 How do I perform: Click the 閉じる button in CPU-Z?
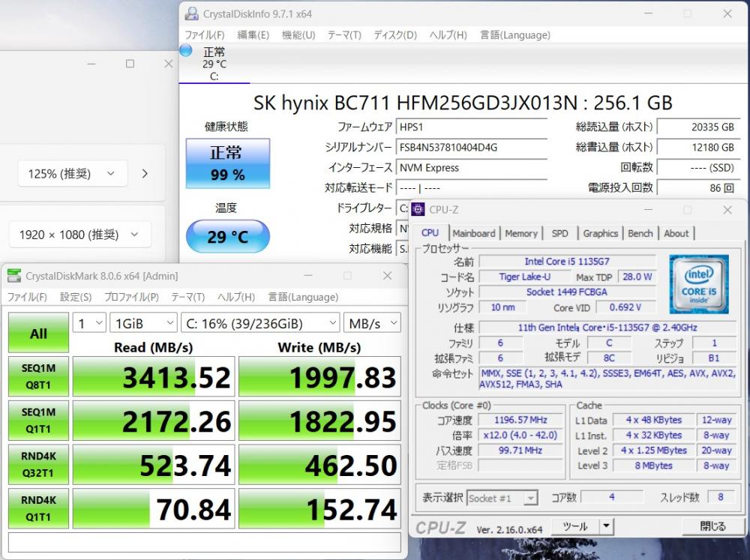(x=712, y=526)
